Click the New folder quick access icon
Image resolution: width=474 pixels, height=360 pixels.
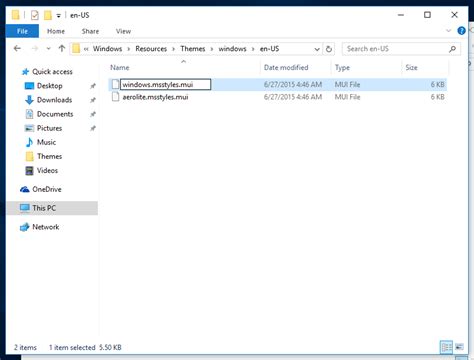click(48, 15)
